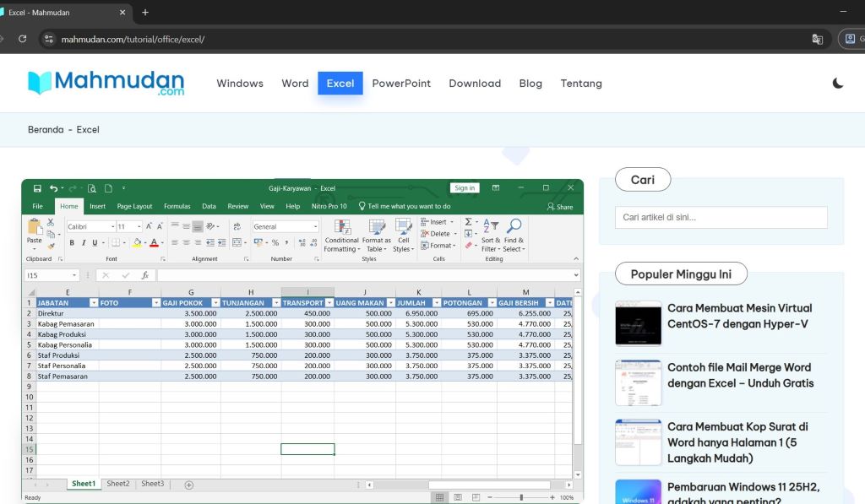Toggle Bold formatting in Font group
The height and width of the screenshot is (504, 865).
coord(72,243)
